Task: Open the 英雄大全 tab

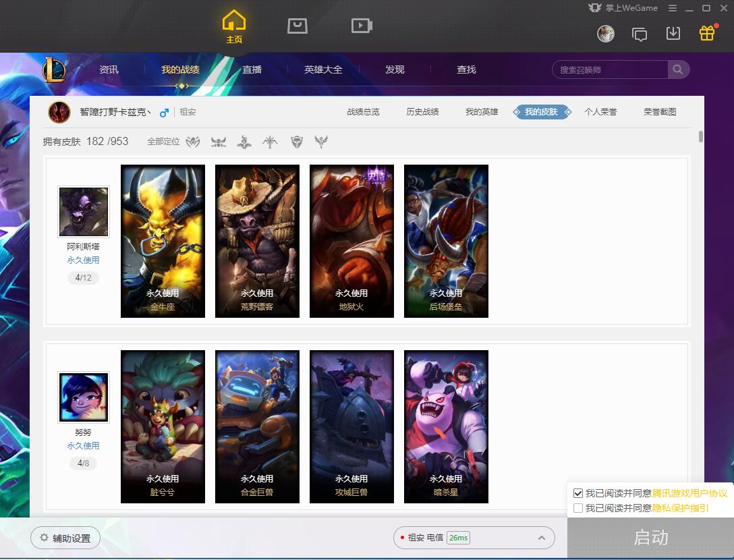Action: coord(323,69)
